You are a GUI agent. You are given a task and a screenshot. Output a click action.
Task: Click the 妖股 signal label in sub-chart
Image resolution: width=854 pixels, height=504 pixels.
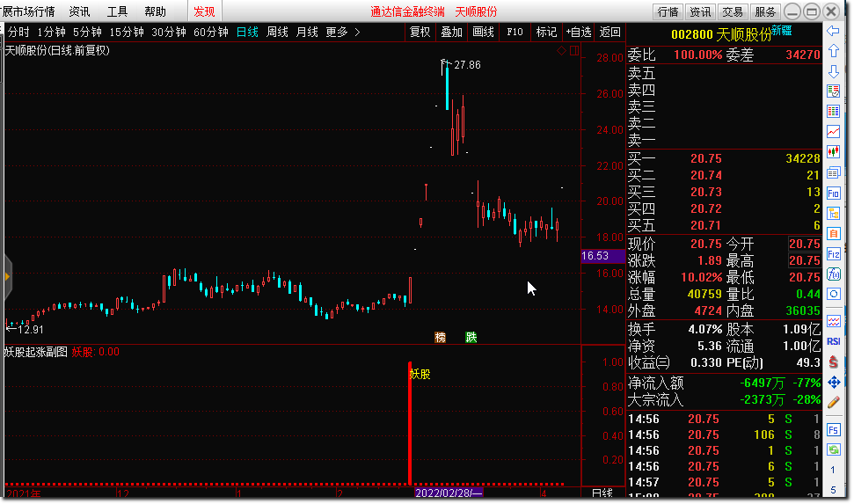pyautogui.click(x=420, y=375)
